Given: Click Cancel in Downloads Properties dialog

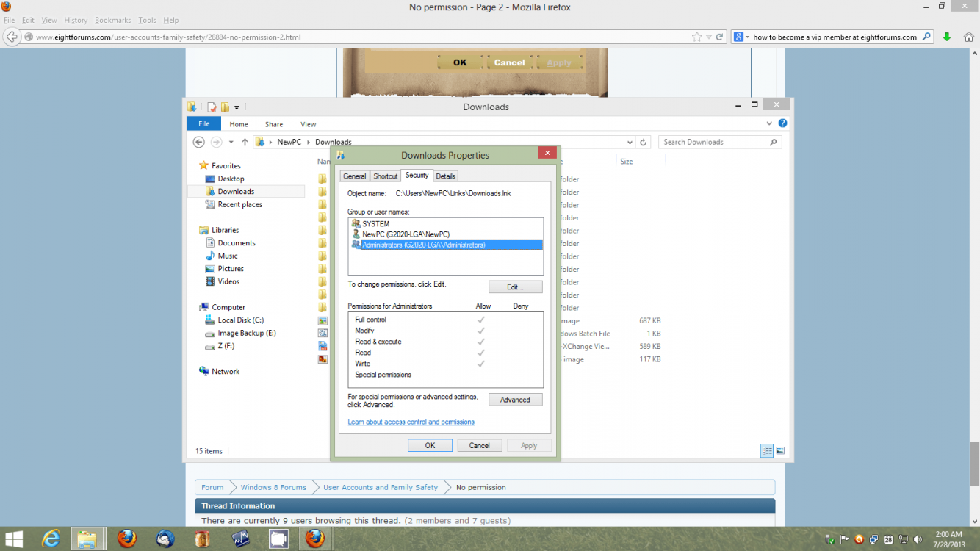Looking at the screenshot, I should click(x=480, y=445).
